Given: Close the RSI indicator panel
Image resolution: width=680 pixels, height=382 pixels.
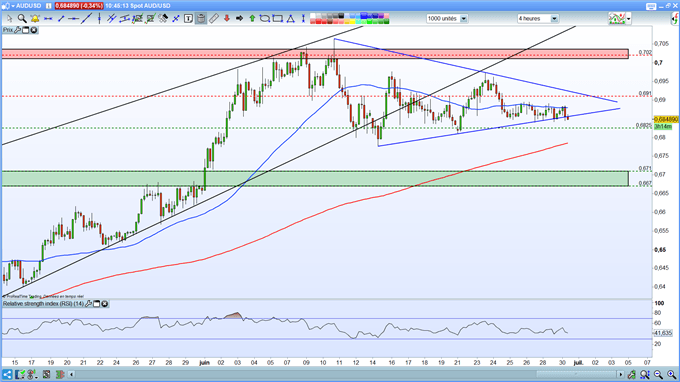Looking at the screenshot, I should [105, 304].
